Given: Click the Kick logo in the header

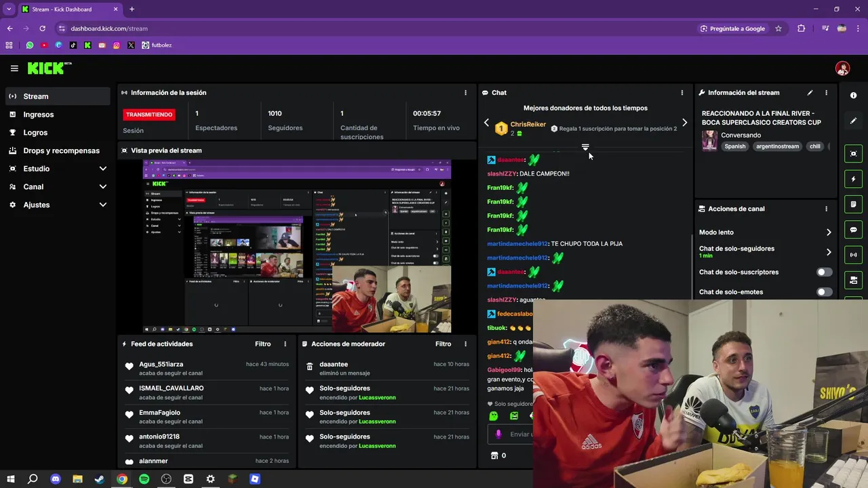Looking at the screenshot, I should tap(49, 68).
